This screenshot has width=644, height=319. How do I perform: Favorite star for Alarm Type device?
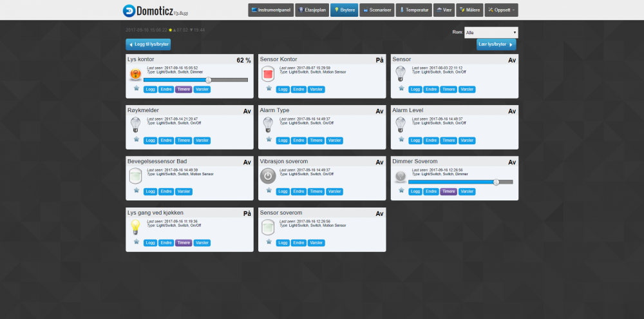point(269,139)
